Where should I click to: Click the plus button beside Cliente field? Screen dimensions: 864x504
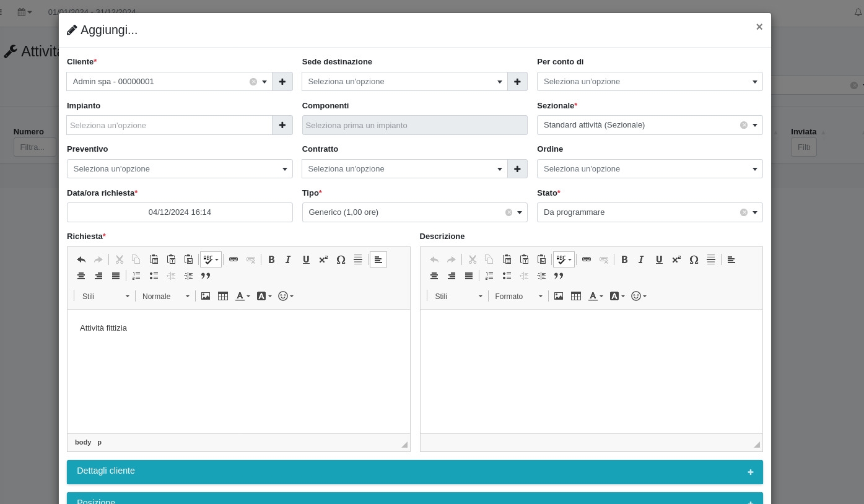[282, 82]
